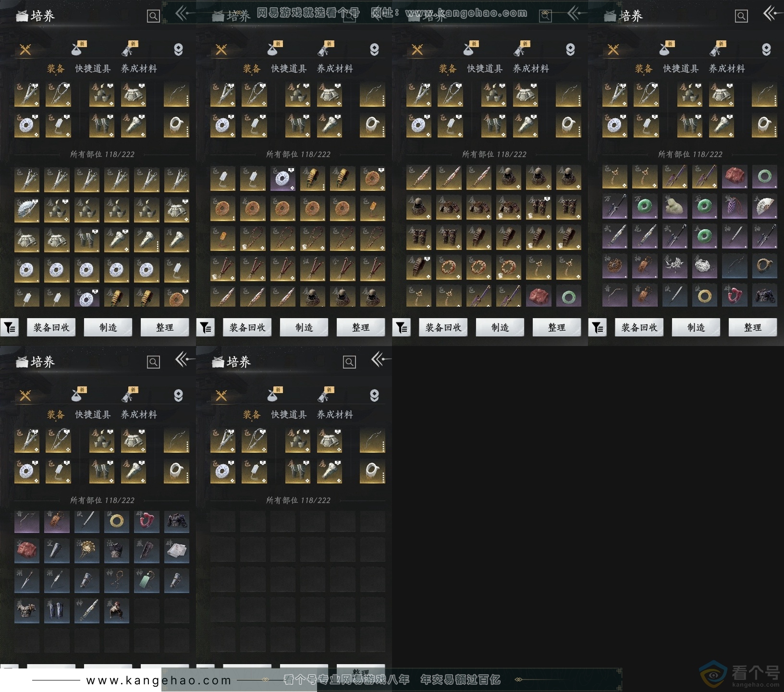Select silver tangle ornament in top-right panel

705,265
